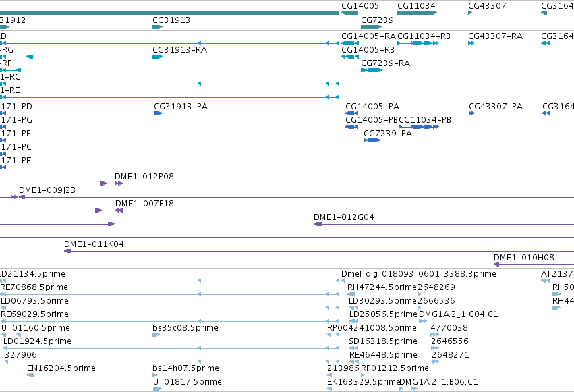Select the 213986 feature label

[x=343, y=368]
